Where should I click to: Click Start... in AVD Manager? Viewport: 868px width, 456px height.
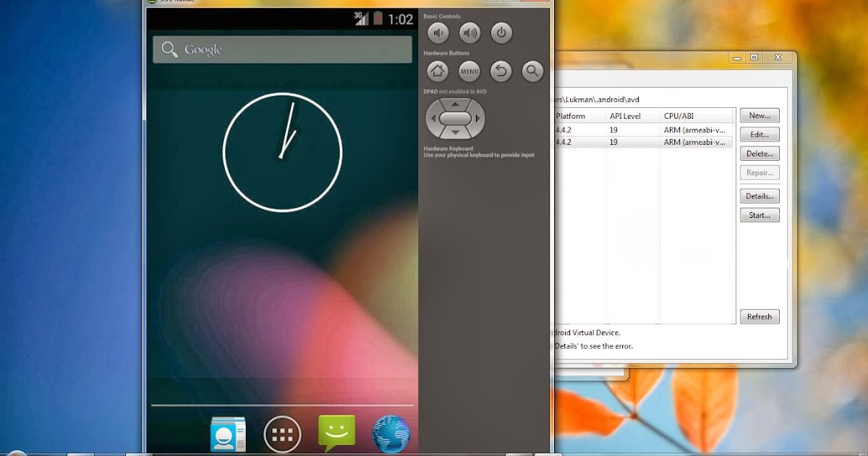[759, 215]
